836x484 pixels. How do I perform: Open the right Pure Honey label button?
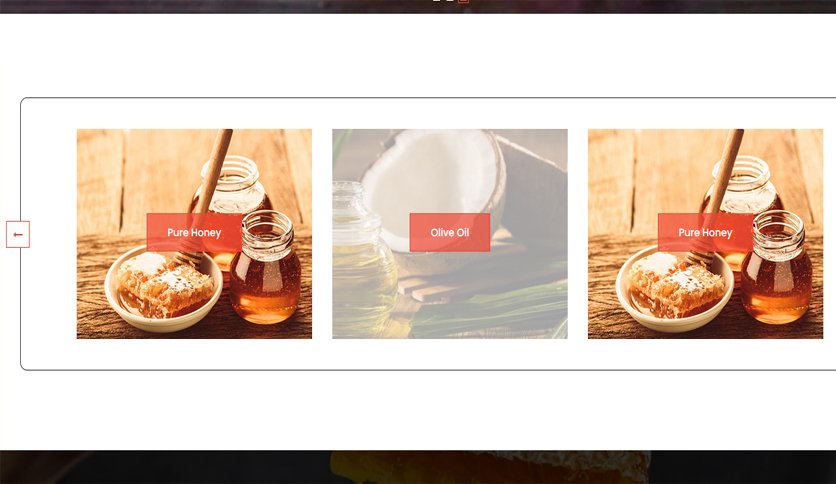point(705,232)
